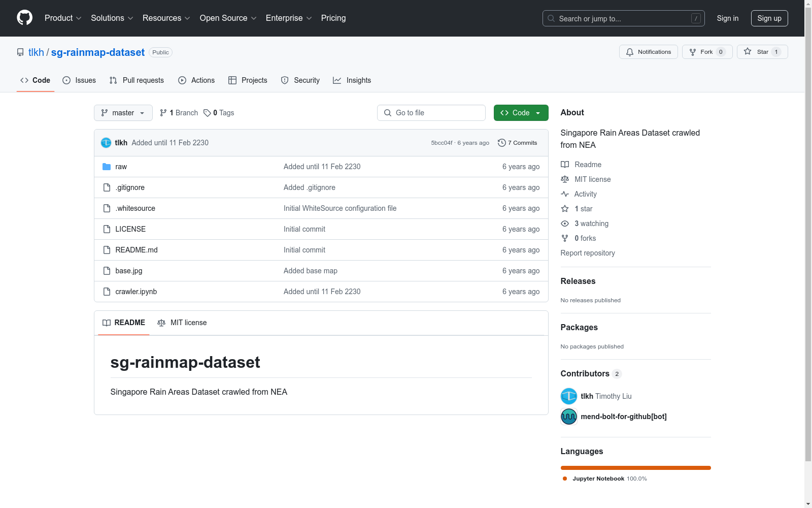Click the GitHub logo icon

(24, 18)
